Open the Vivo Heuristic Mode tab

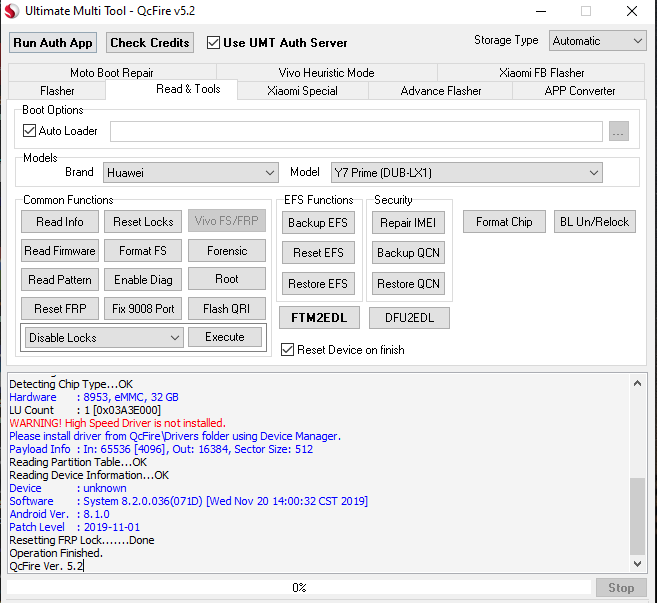(x=326, y=73)
